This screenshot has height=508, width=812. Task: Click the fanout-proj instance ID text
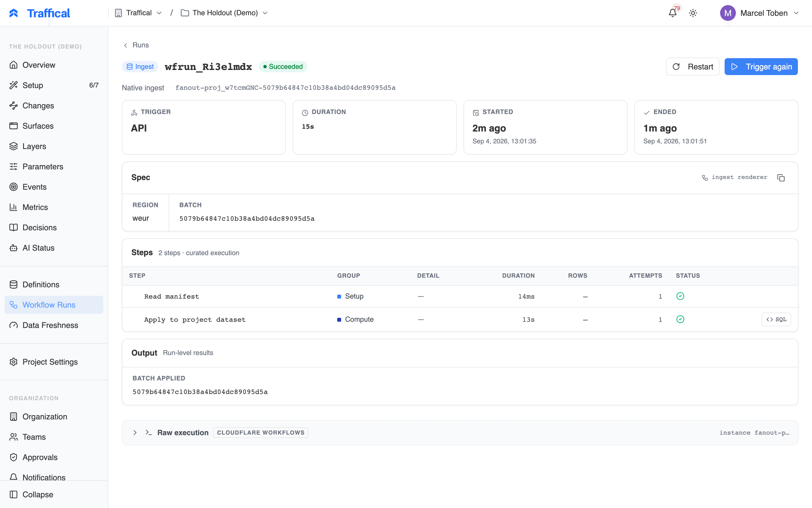285,88
